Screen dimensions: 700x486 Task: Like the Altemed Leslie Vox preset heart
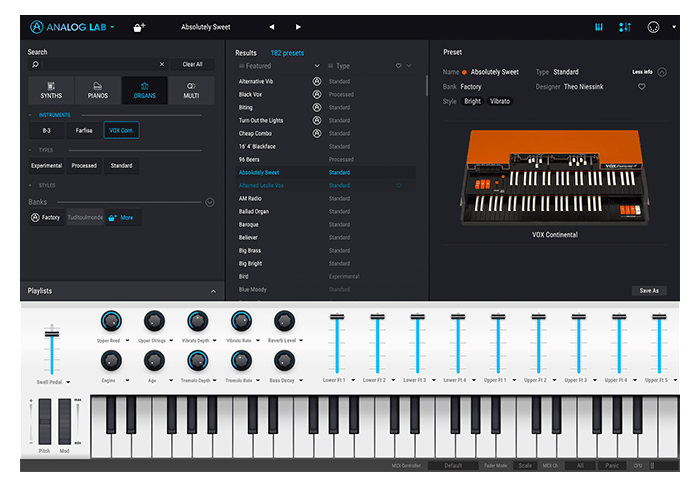coord(399,186)
